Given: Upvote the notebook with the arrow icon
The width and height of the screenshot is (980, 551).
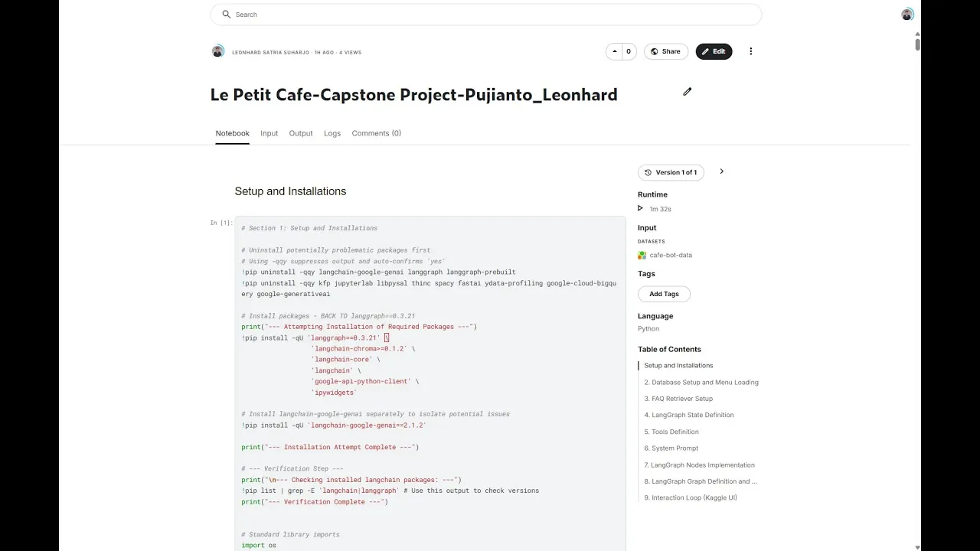Looking at the screenshot, I should [x=614, y=51].
